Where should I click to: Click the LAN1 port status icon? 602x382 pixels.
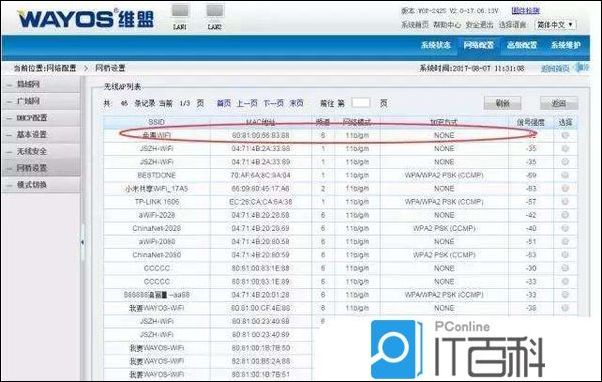180,11
